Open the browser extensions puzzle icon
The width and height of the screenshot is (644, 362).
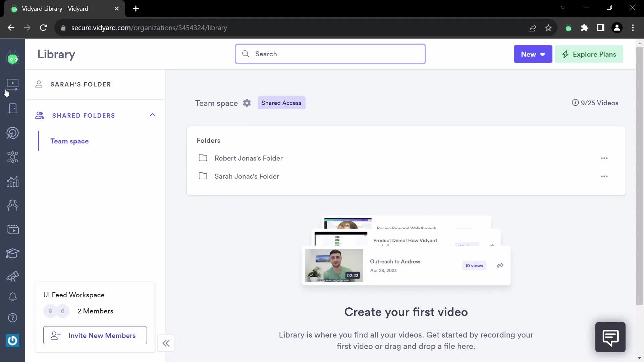585,28
